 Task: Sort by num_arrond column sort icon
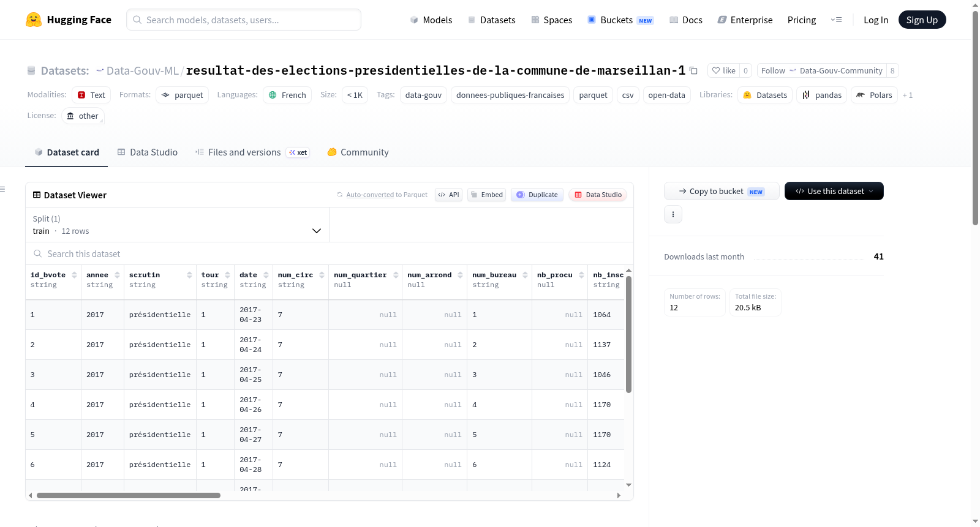point(460,275)
